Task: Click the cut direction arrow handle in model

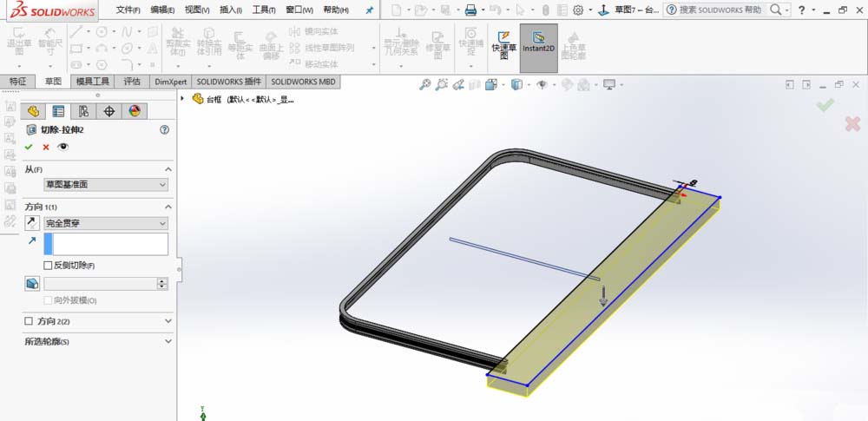Action: (603, 296)
